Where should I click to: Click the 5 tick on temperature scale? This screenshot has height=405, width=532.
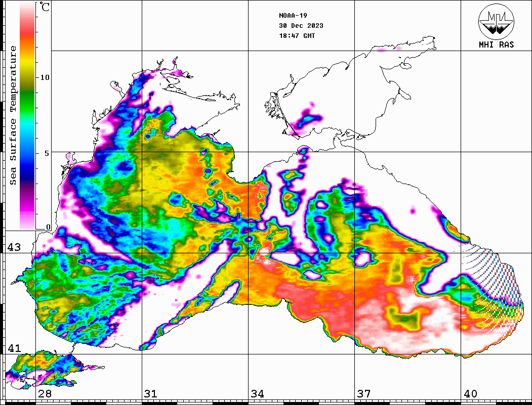[47, 153]
